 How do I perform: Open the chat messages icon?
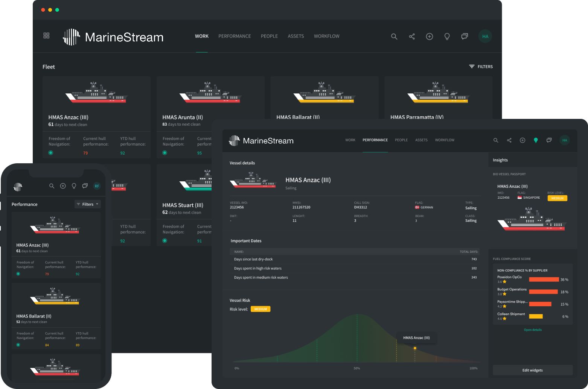464,36
